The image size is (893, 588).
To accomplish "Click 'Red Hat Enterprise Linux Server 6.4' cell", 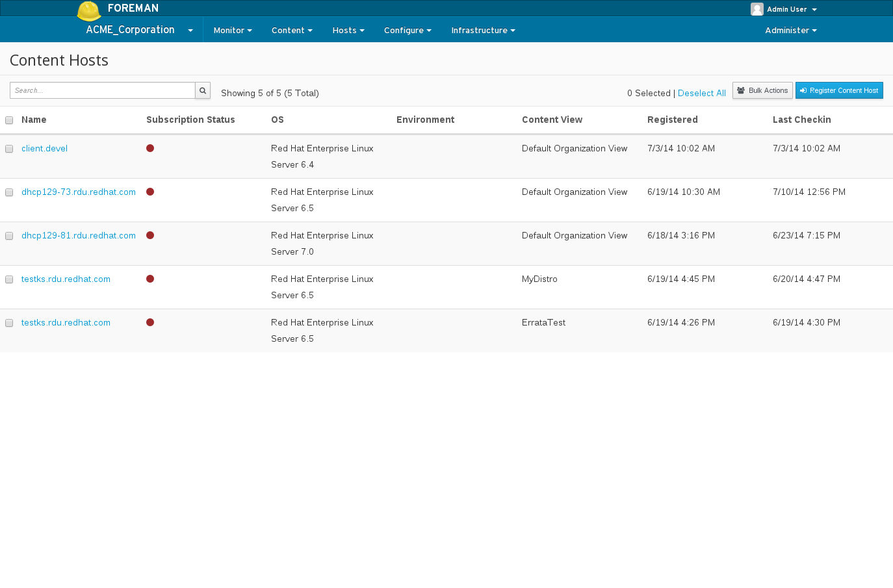I will pos(322,157).
